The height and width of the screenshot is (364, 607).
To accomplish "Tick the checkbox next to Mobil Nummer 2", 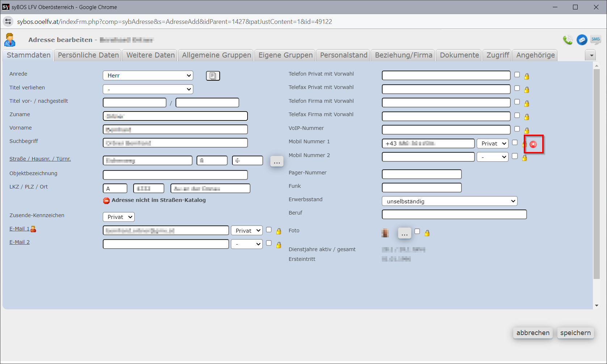I will [515, 156].
